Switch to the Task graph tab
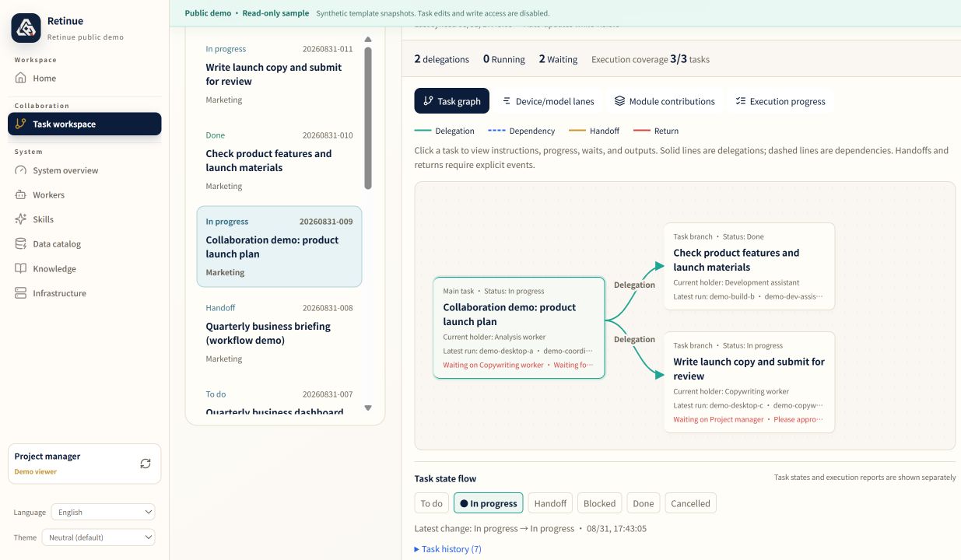The width and height of the screenshot is (961, 560). pyautogui.click(x=452, y=101)
